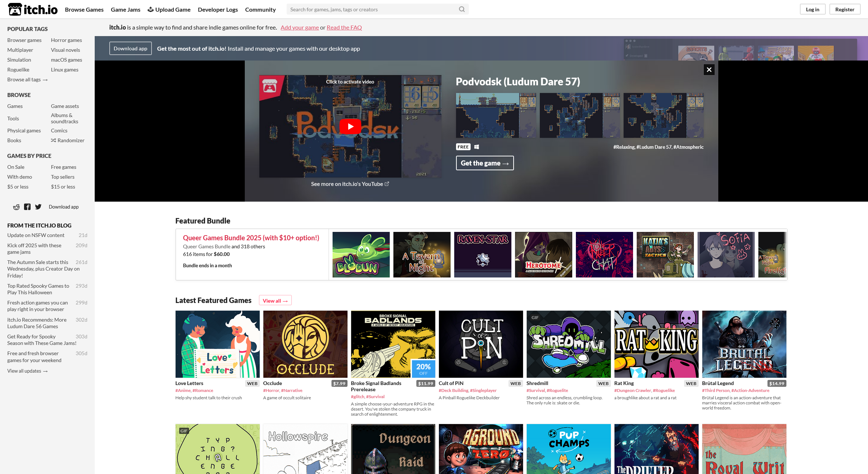Open the Facebook social icon
Viewport: 868px width, 474px height.
pyautogui.click(x=27, y=207)
